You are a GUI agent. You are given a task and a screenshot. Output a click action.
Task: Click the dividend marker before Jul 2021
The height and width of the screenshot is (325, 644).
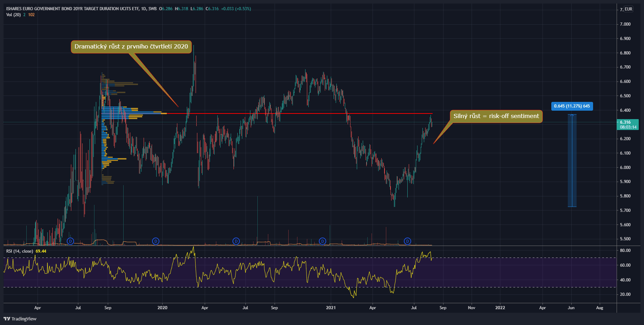click(x=407, y=241)
